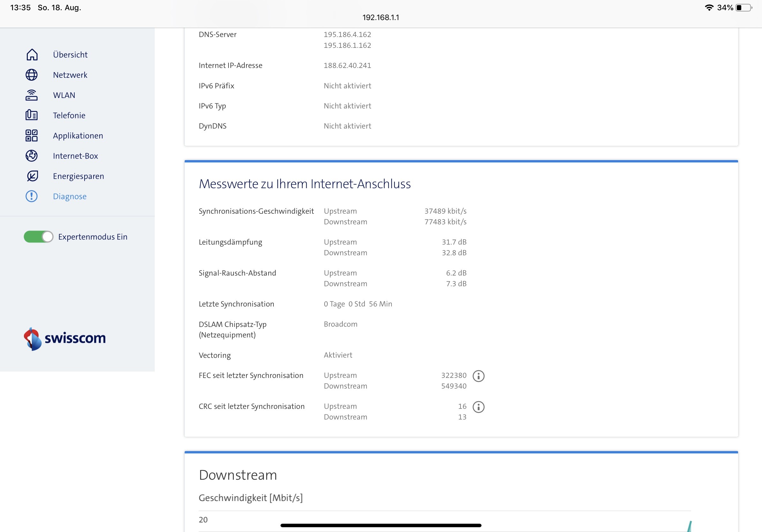Click the Internet-Box icon in the sidebar

(32, 156)
